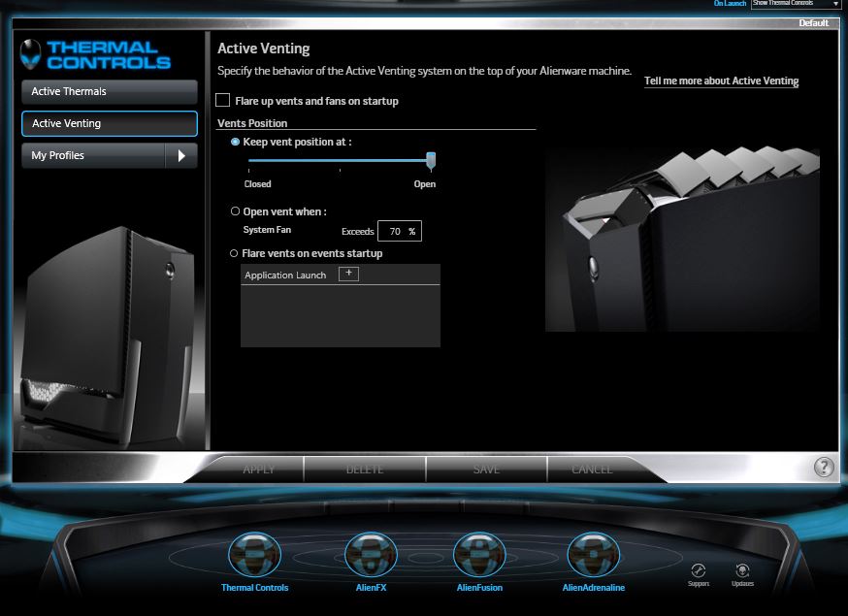Launch AlienFX from the dock
The width and height of the screenshot is (848, 616).
coord(371,555)
